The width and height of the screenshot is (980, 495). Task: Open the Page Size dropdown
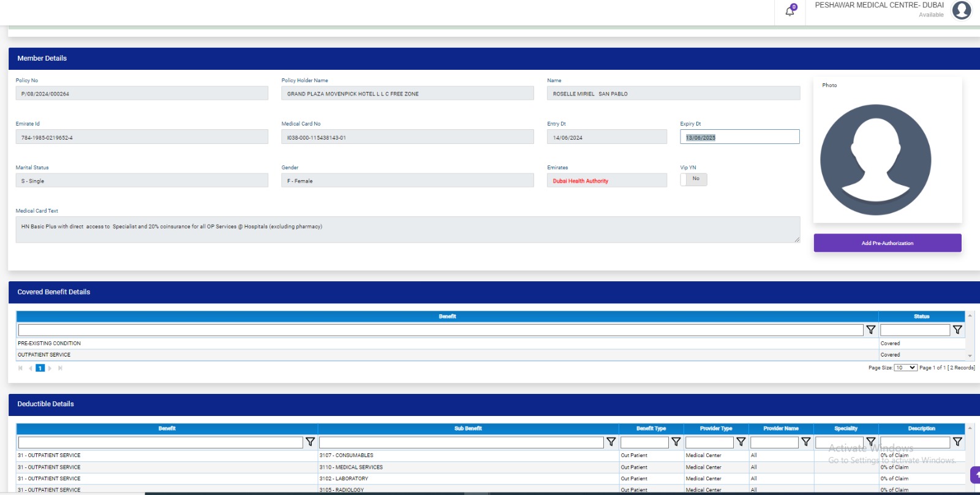pos(905,368)
